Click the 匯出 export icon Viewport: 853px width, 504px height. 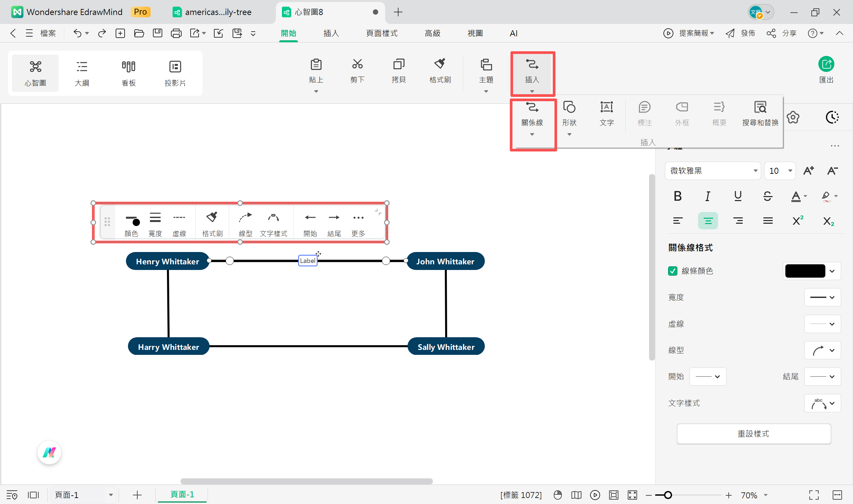click(x=826, y=64)
